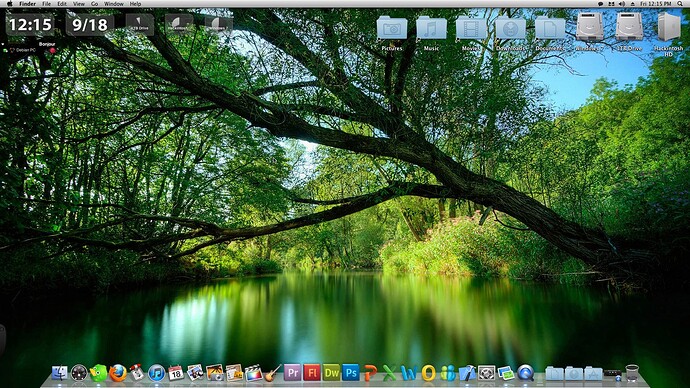Viewport: 690px width, 388px height.
Task: Open the iCal calendar icon showing 18
Action: click(x=176, y=373)
